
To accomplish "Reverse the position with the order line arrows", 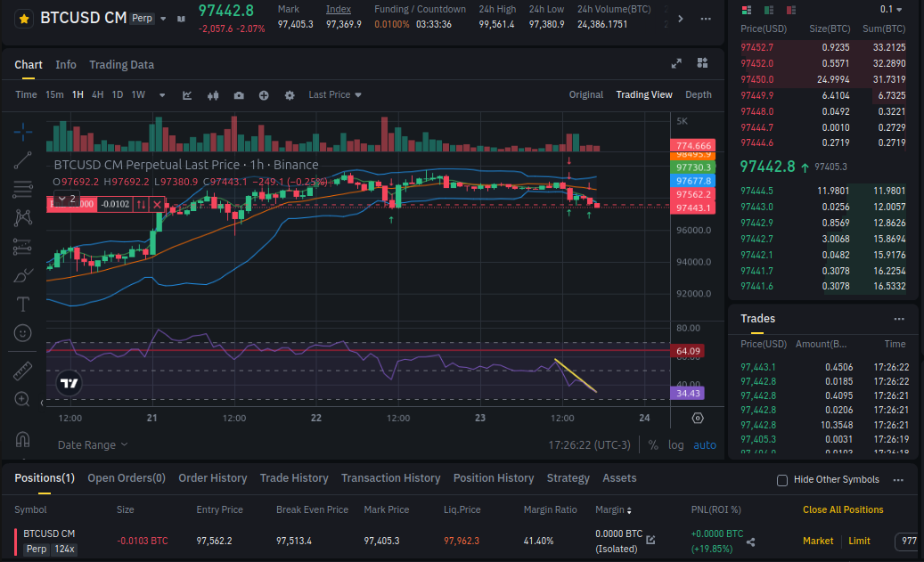I will [x=141, y=205].
